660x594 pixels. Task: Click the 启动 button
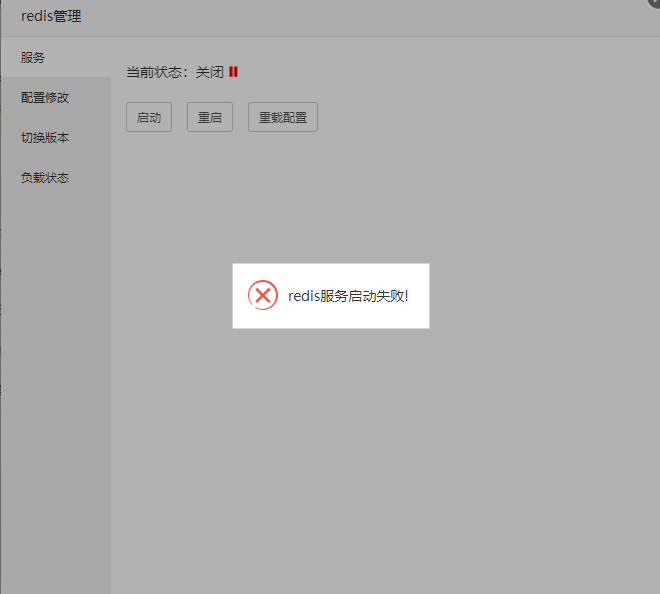(149, 117)
